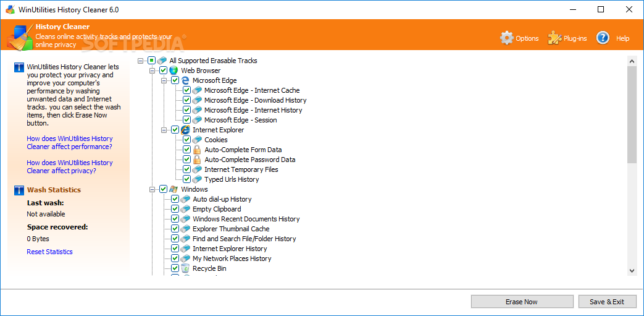
Task: Click the tree scrollbar up arrow
Action: [632, 61]
